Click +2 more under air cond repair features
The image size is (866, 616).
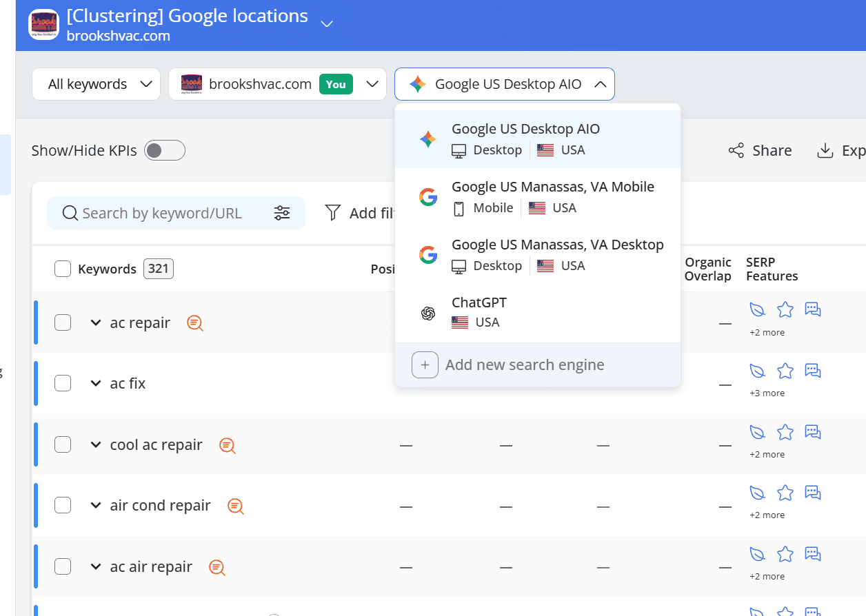pyautogui.click(x=767, y=515)
